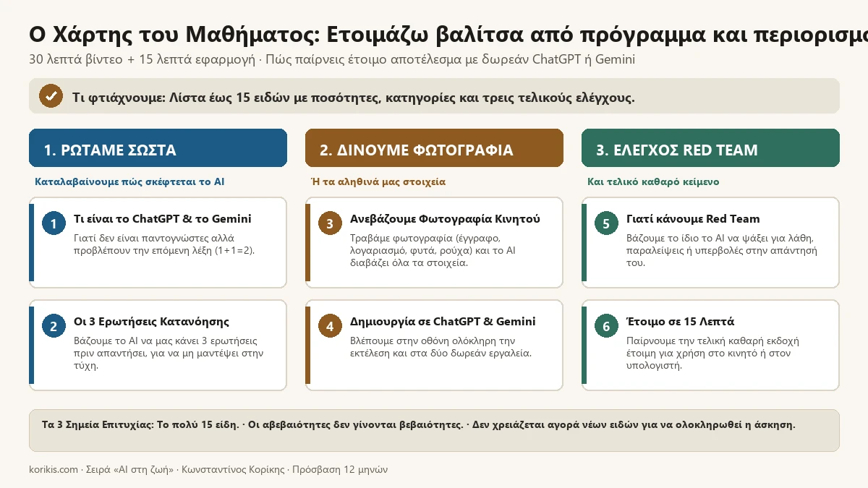Click the number 3 circle badge

click(330, 224)
